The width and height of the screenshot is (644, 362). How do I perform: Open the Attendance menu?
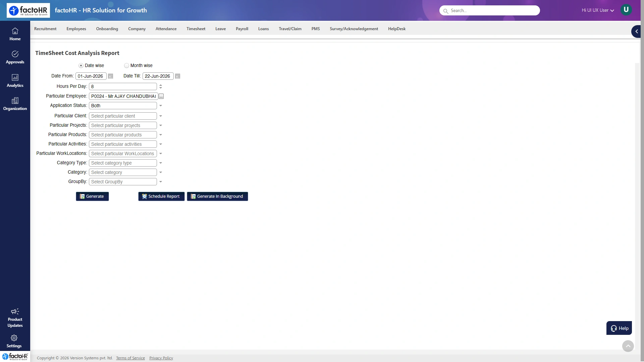point(166,29)
